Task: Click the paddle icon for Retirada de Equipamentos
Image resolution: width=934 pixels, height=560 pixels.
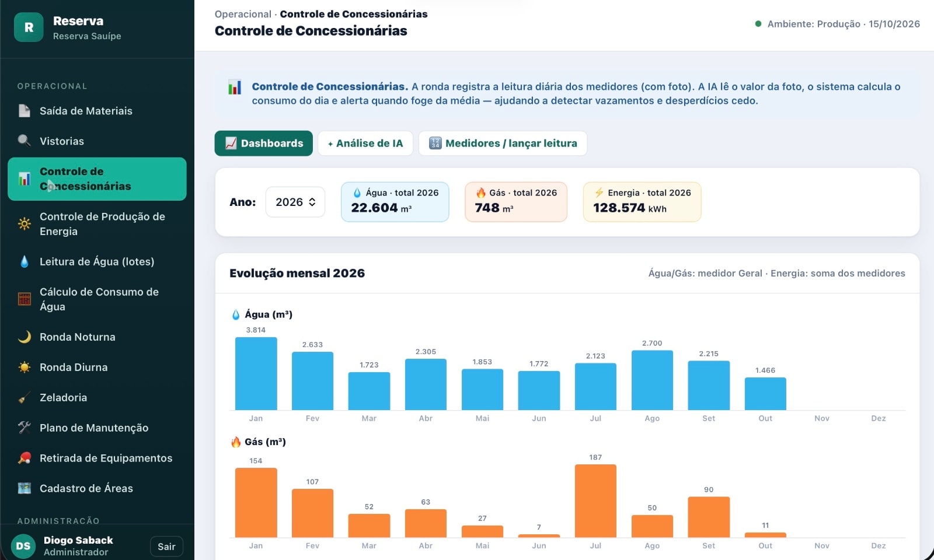Action: [25, 458]
